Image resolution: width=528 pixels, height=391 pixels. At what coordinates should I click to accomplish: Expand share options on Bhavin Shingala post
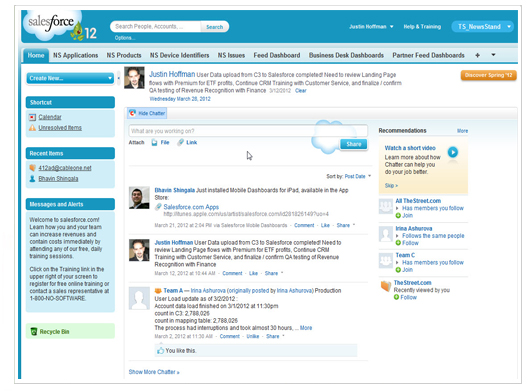click(x=354, y=225)
